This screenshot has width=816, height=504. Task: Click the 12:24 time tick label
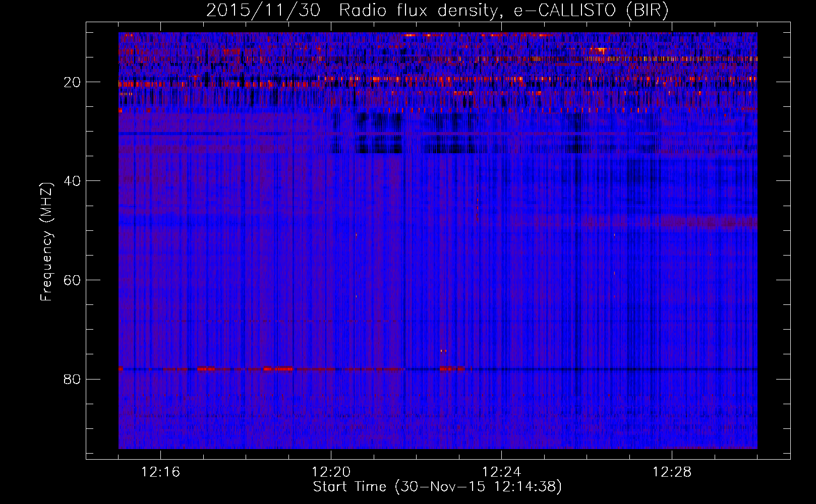tap(502, 472)
